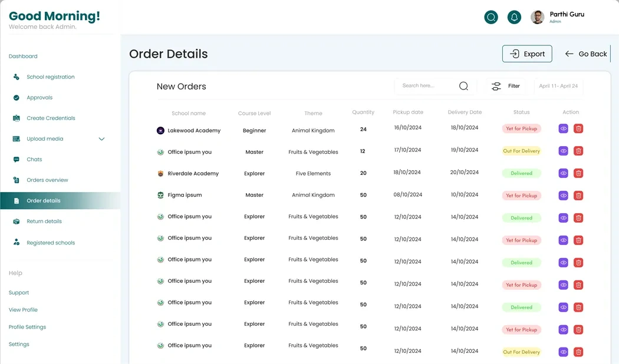
Task: Open the April 11 - April 24 date range
Action: click(x=558, y=86)
